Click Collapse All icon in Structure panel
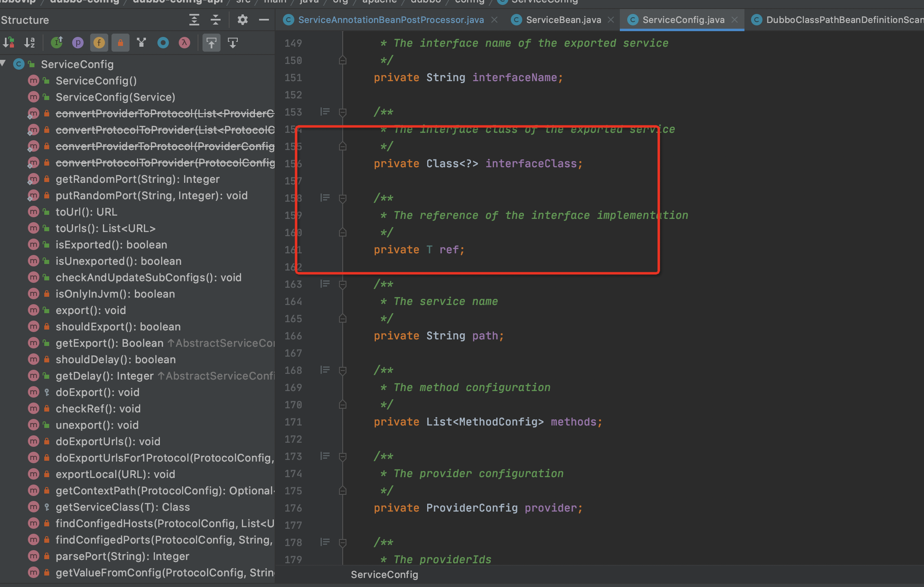This screenshot has width=924, height=587. pos(216,20)
